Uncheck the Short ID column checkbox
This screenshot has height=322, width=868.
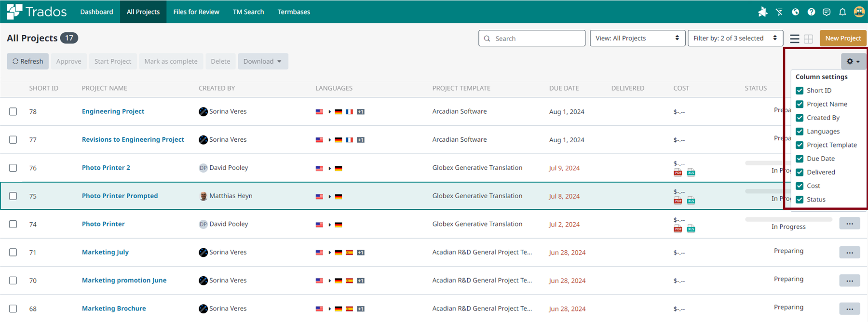[x=800, y=91]
